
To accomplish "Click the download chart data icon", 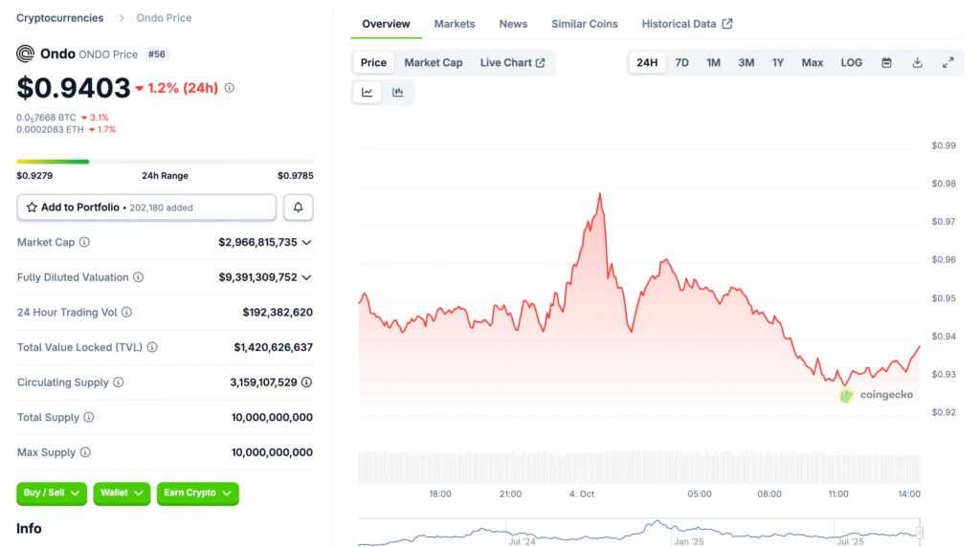I will 917,63.
